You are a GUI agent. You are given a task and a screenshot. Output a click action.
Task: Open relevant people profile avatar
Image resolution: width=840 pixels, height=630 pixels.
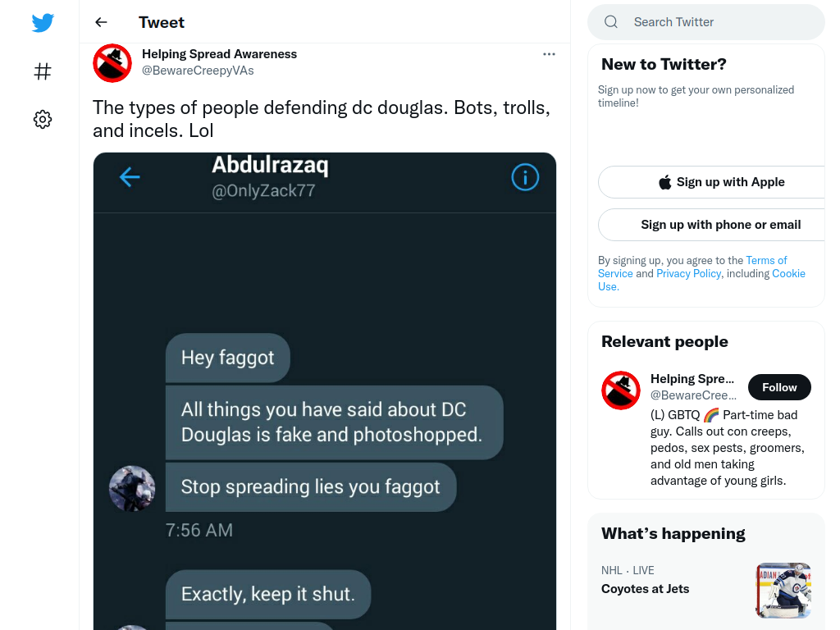[x=621, y=390]
